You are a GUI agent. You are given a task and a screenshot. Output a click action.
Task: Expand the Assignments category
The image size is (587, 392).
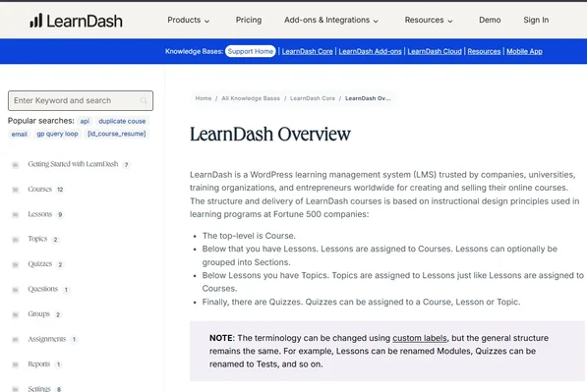pos(47,339)
